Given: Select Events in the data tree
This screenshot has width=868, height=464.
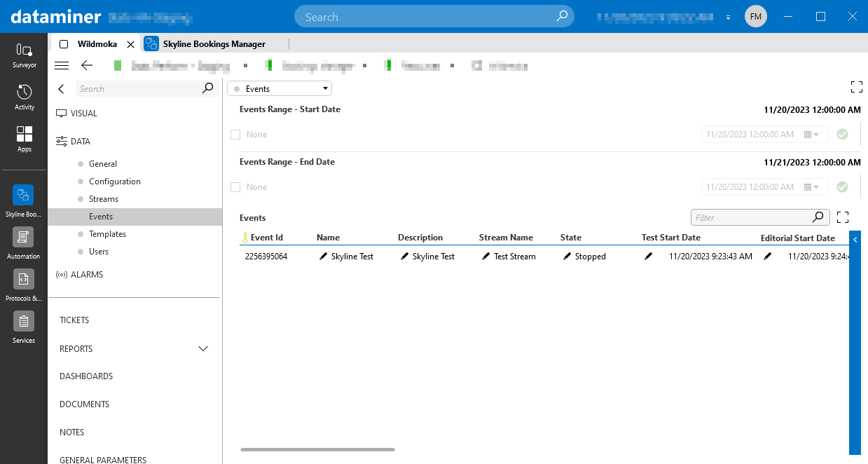Looking at the screenshot, I should 135,217.
